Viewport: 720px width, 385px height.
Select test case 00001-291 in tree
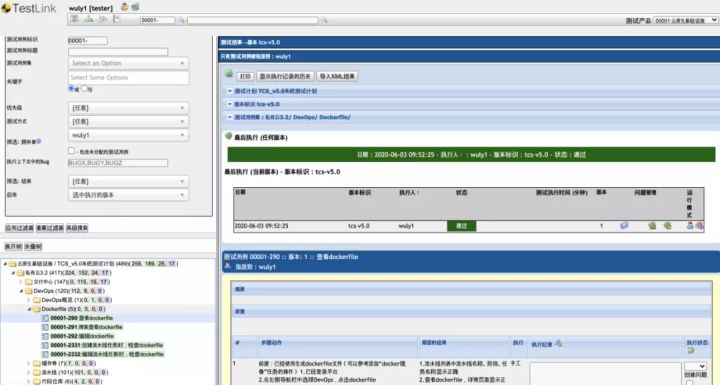pos(86,327)
